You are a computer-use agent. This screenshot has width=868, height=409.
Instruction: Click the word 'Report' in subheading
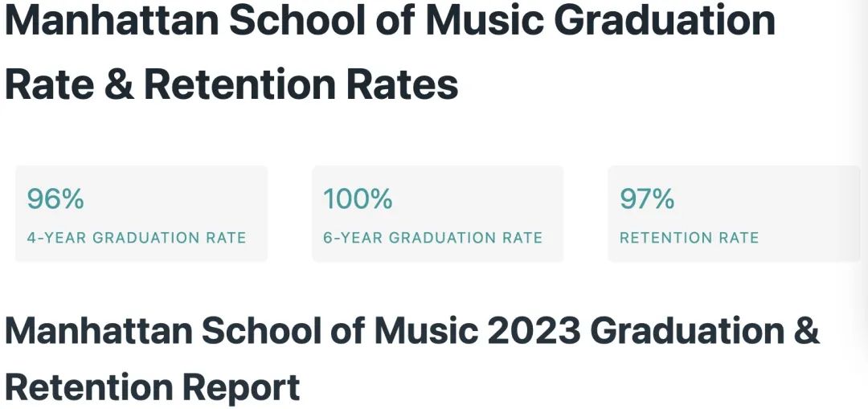click(x=241, y=389)
